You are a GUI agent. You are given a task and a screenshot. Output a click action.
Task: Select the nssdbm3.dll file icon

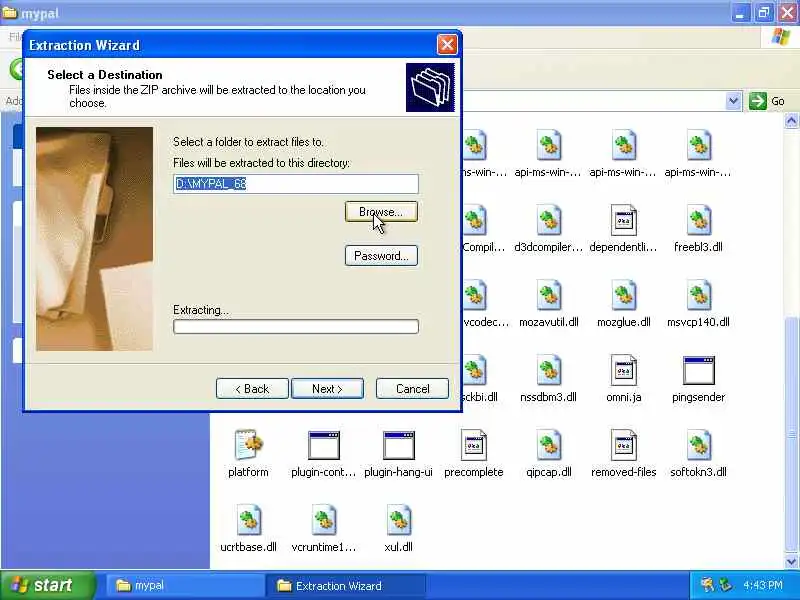point(548,370)
